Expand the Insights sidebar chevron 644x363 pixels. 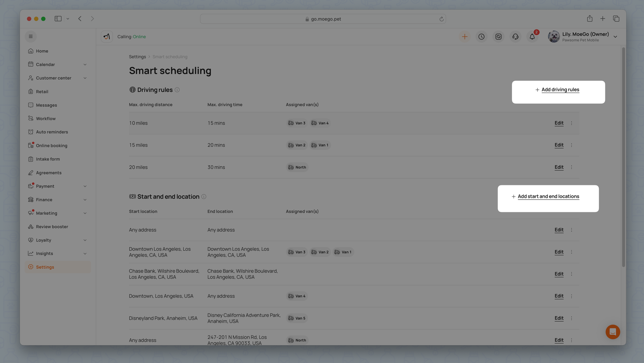pos(85,254)
